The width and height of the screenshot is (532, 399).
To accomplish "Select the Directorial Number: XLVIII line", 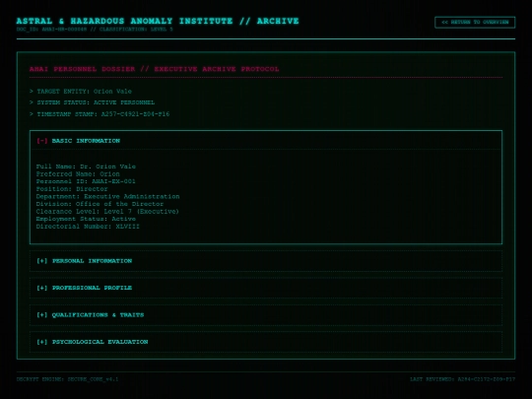I will coord(88,226).
